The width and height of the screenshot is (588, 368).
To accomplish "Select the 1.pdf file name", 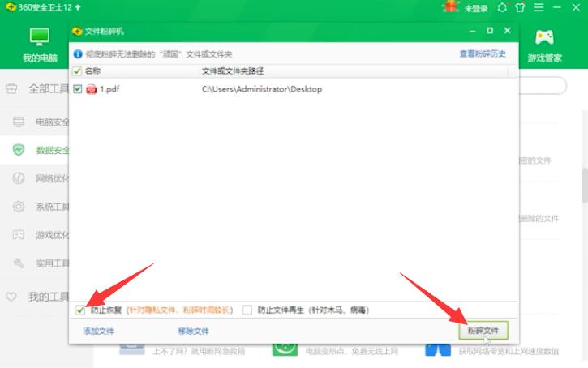I will tap(109, 89).
